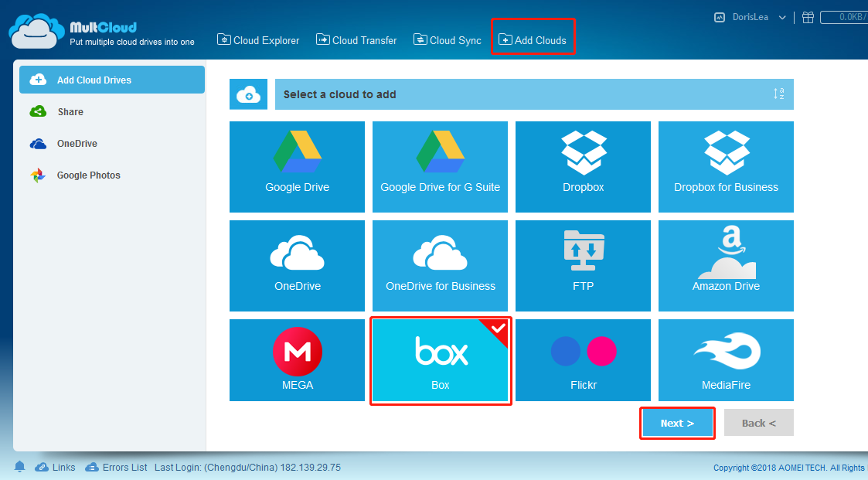Viewport: 868px width, 480px height.
Task: Click the Google Photos pinwheel icon
Action: click(x=38, y=175)
